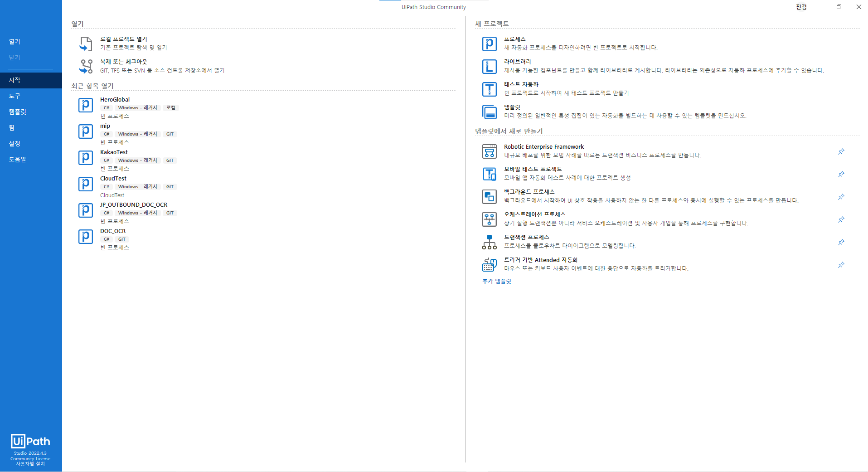Click the GIT tag on DOC_OCR

pos(122,239)
